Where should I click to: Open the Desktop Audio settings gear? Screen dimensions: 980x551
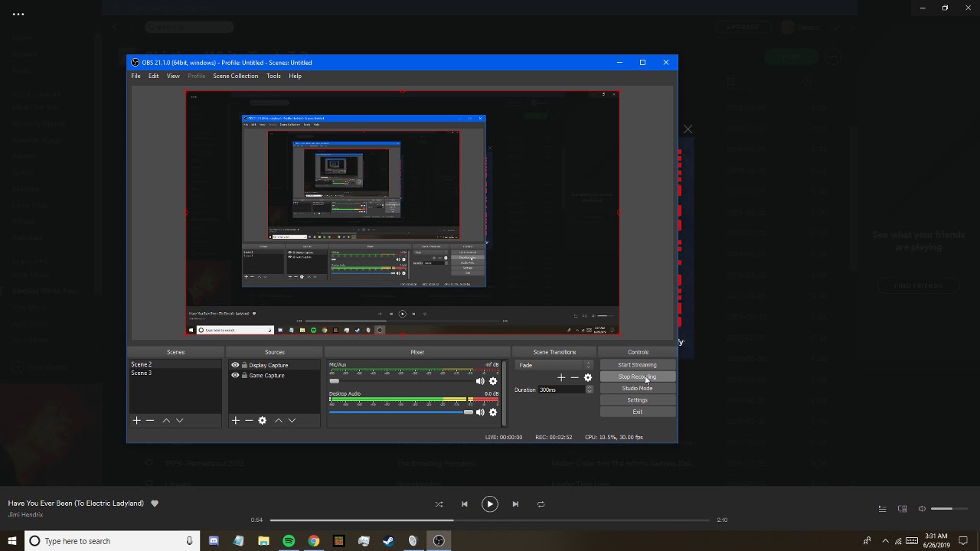click(x=493, y=412)
